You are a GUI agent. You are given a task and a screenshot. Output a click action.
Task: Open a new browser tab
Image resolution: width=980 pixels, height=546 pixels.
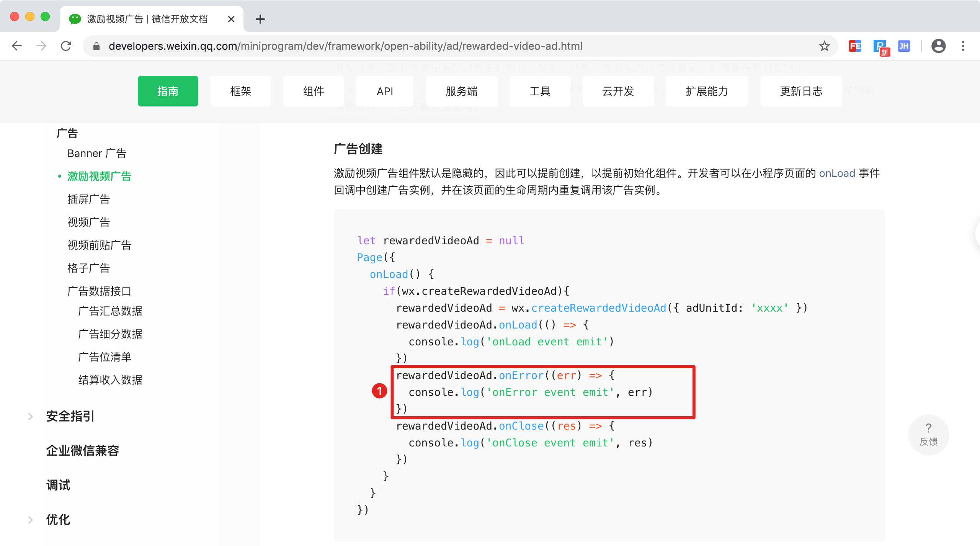[260, 19]
